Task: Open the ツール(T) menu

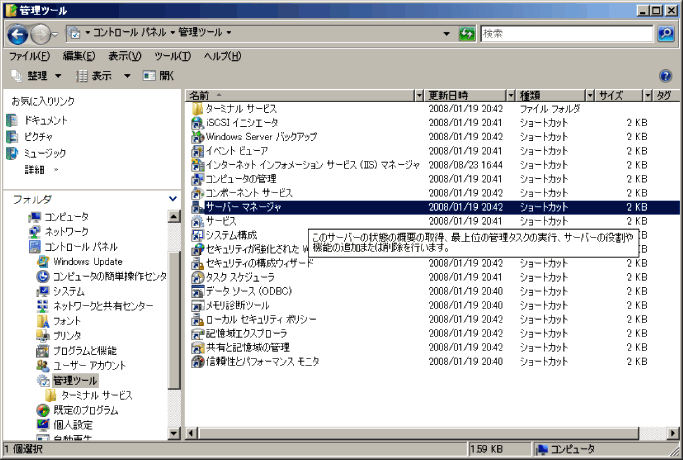Action: [x=172, y=56]
